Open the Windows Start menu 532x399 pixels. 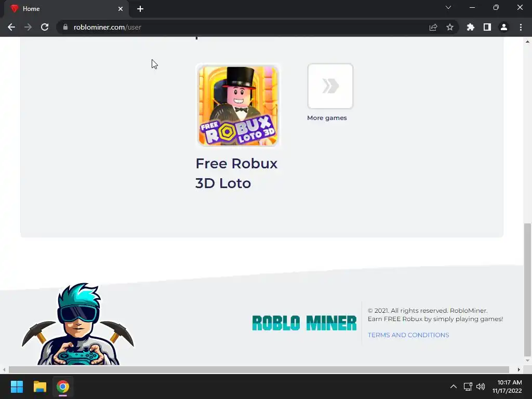point(17,387)
